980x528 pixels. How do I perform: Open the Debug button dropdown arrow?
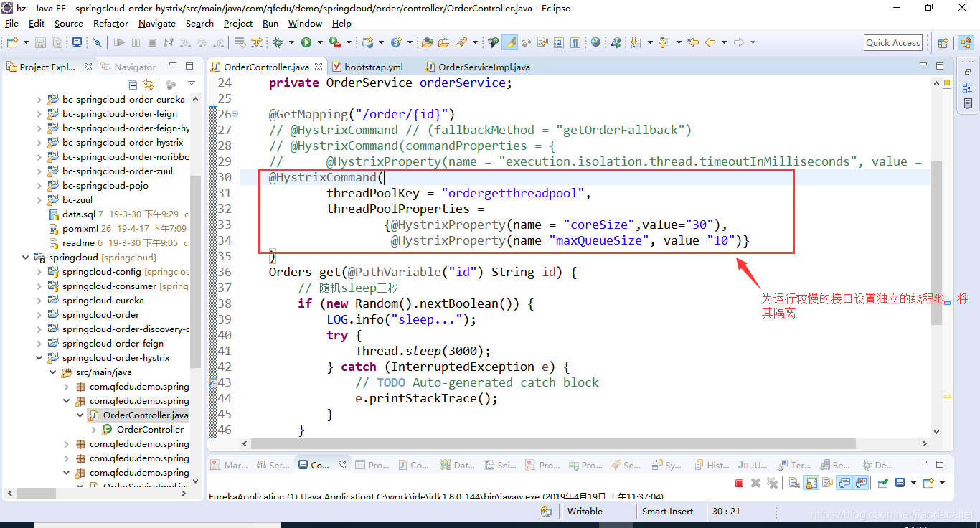click(291, 43)
